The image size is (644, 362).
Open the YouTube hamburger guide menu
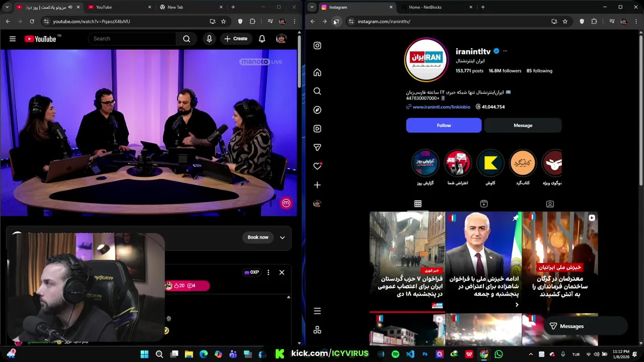[x=13, y=39]
